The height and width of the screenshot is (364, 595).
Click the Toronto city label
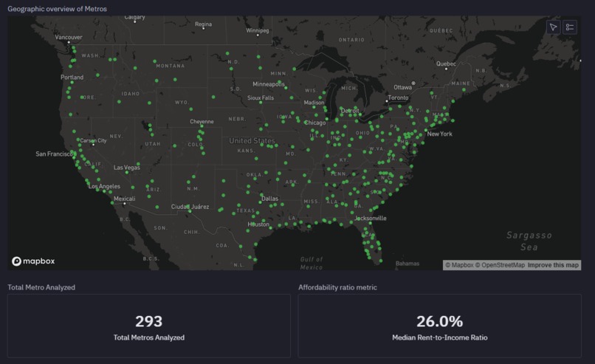(398, 97)
